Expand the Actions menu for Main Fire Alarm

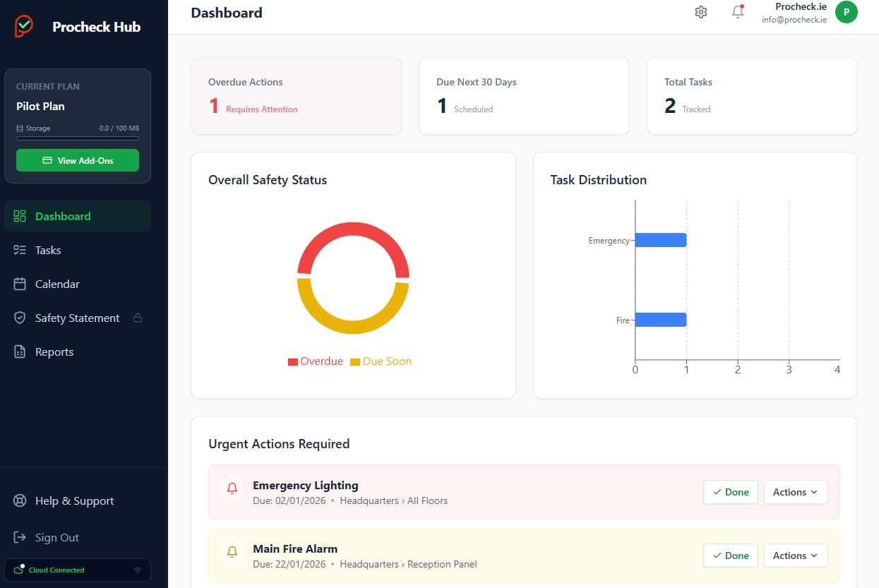click(x=795, y=556)
